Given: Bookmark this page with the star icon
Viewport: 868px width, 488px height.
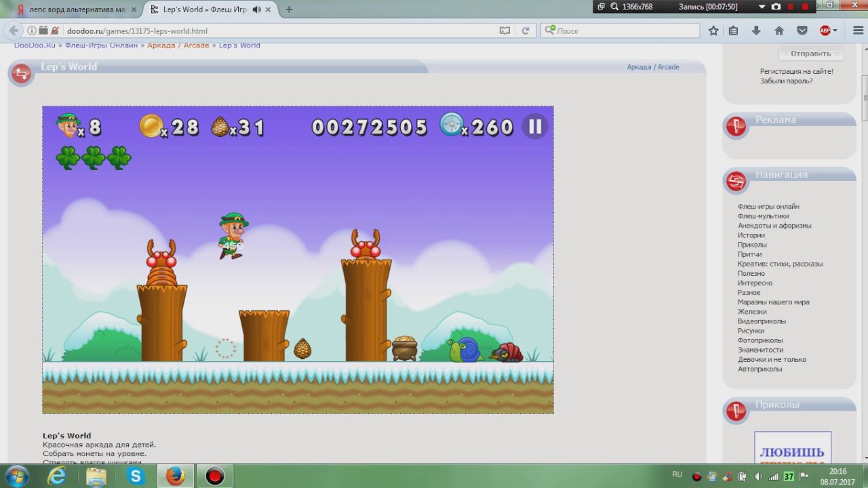Looking at the screenshot, I should pos(713,30).
